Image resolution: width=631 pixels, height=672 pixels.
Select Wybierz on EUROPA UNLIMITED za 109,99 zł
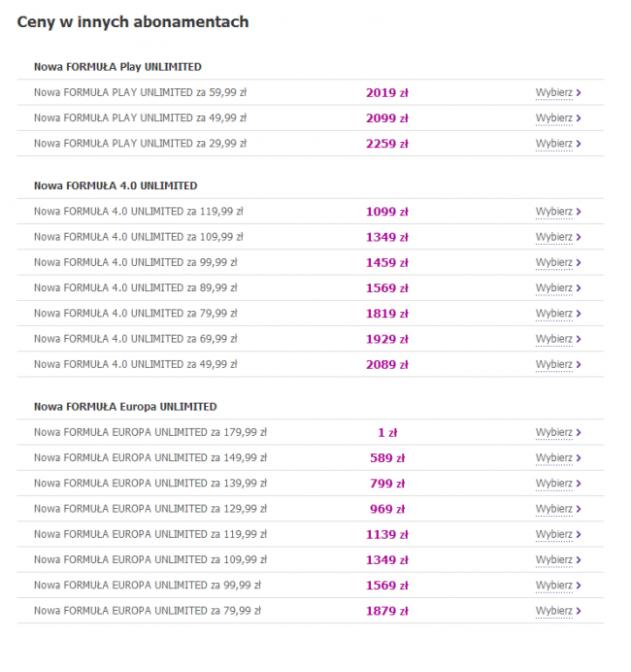pyautogui.click(x=558, y=559)
